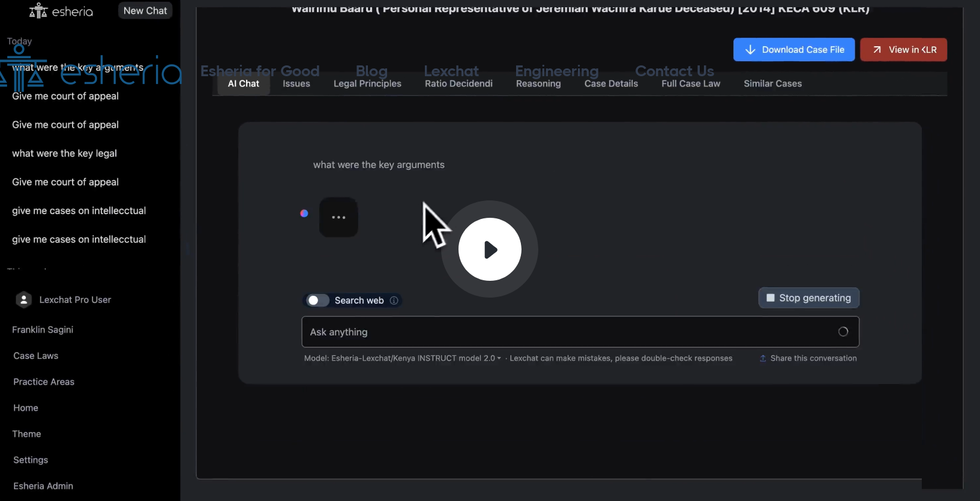Open Settings in the sidebar
Viewport: 980px width, 501px height.
coord(31,460)
